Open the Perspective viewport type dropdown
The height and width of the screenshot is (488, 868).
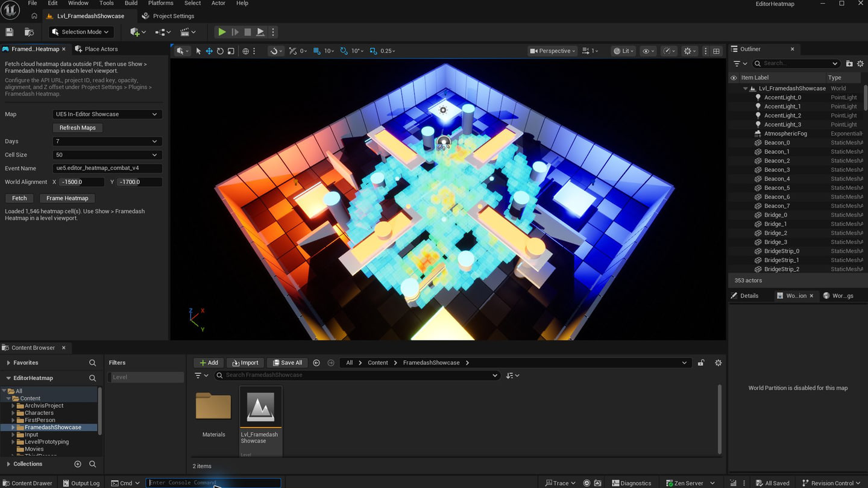552,51
